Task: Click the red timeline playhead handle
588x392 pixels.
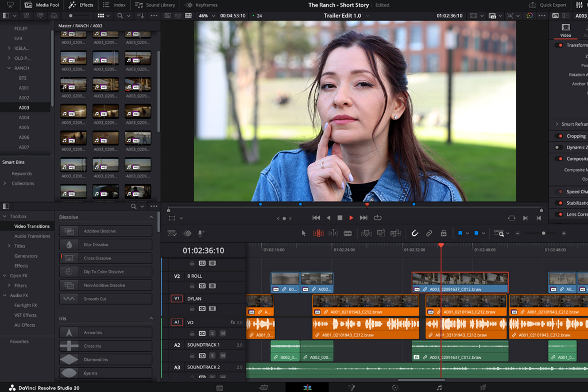Action: click(x=441, y=244)
